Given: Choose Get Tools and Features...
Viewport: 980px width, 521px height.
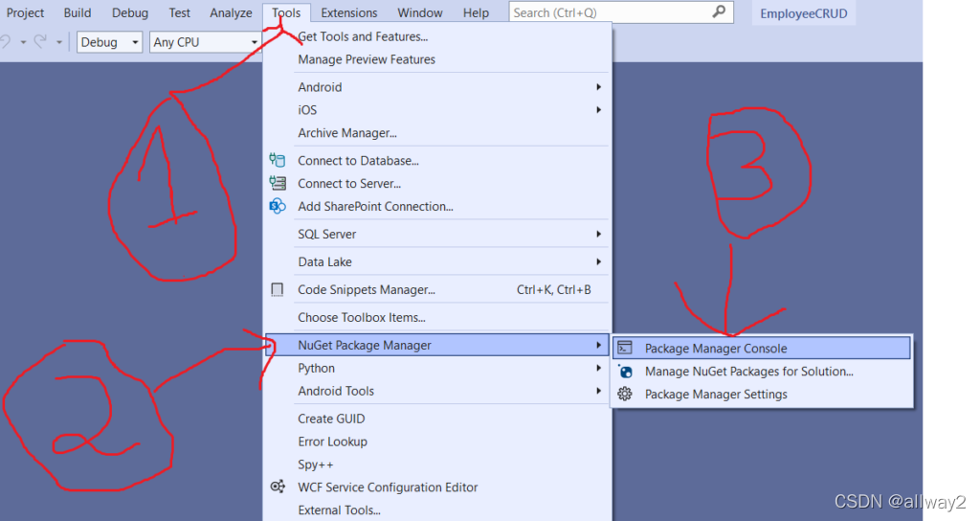Looking at the screenshot, I should pyautogui.click(x=363, y=36).
